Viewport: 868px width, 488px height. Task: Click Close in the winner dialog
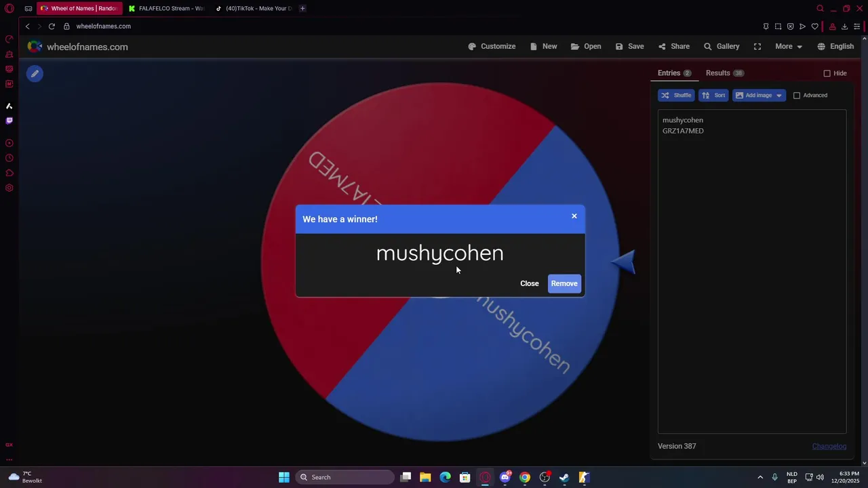tap(530, 284)
